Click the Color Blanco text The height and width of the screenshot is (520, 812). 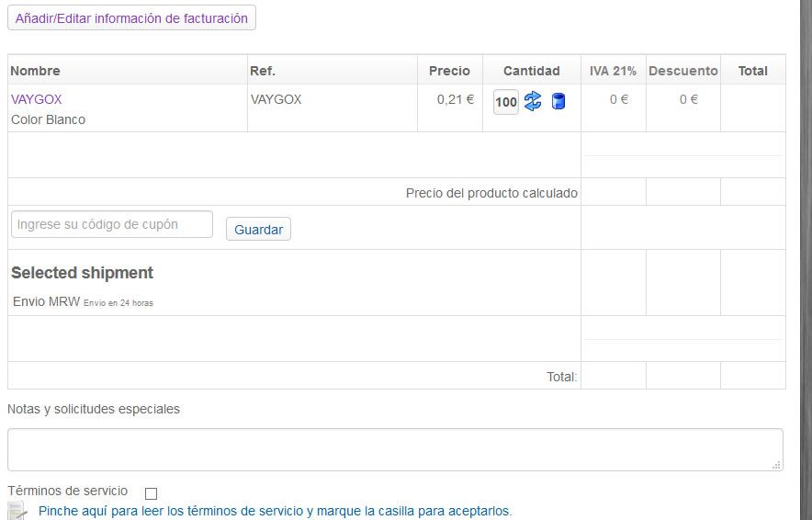pyautogui.click(x=48, y=119)
